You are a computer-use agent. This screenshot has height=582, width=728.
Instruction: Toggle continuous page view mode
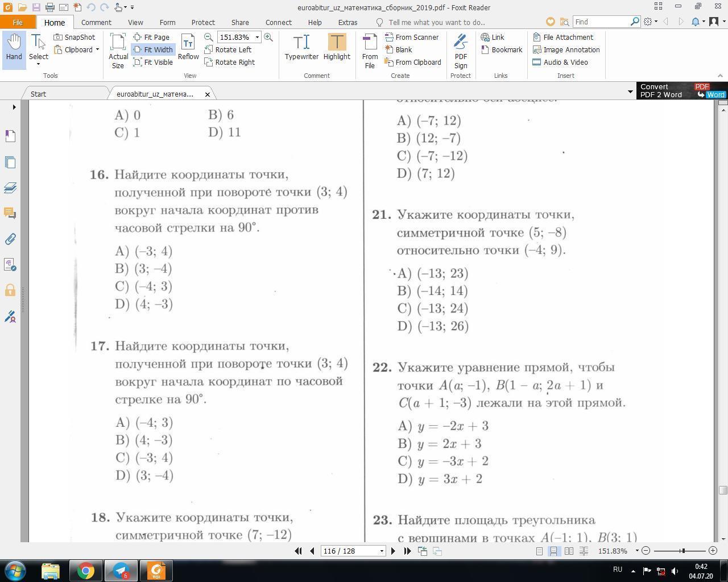pyautogui.click(x=553, y=551)
